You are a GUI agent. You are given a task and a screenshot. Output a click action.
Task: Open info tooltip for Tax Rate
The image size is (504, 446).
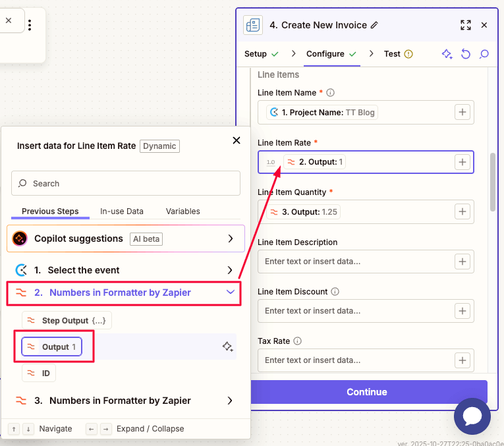(298, 341)
